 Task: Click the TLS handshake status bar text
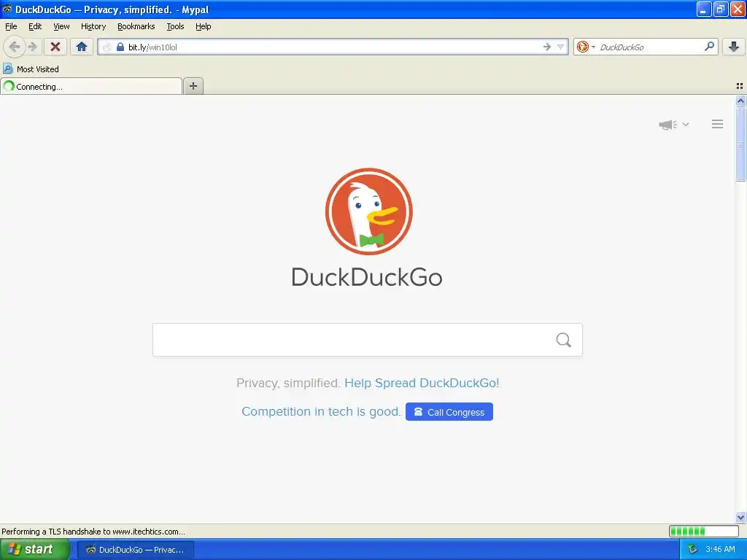(93, 532)
